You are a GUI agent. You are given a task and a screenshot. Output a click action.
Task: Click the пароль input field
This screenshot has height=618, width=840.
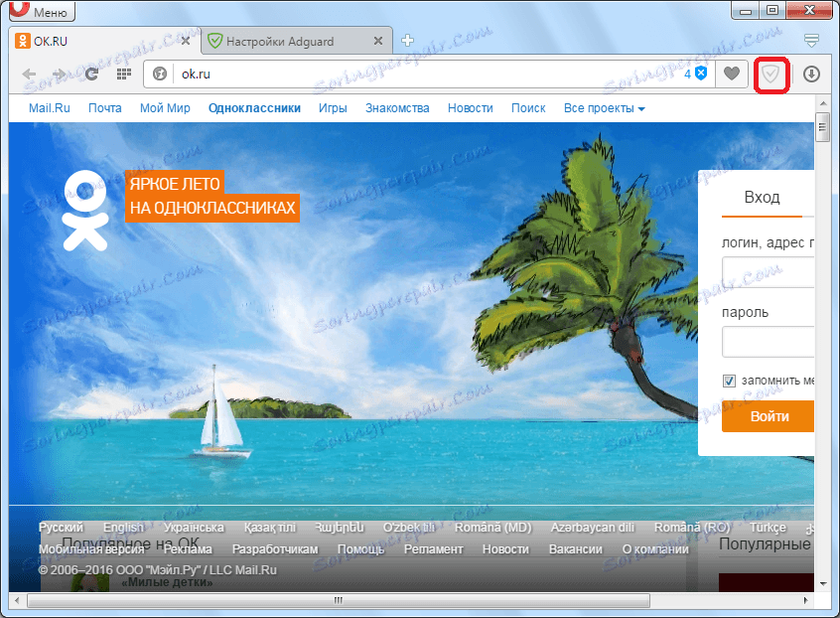point(769,342)
